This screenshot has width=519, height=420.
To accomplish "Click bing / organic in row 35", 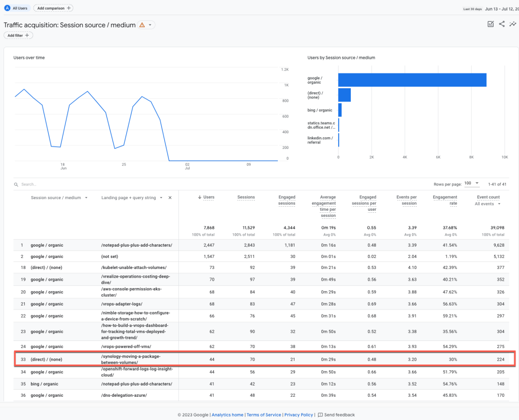I will (x=45, y=384).
